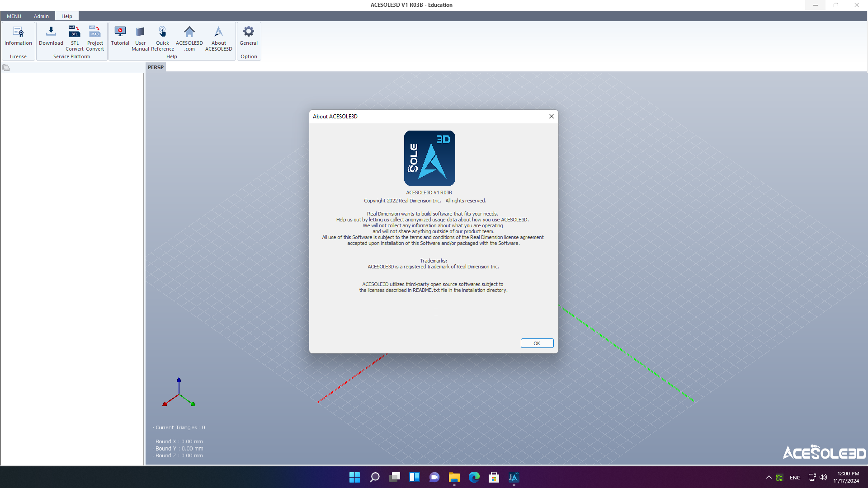
Task: Open Task View on the taskbar
Action: (395, 477)
